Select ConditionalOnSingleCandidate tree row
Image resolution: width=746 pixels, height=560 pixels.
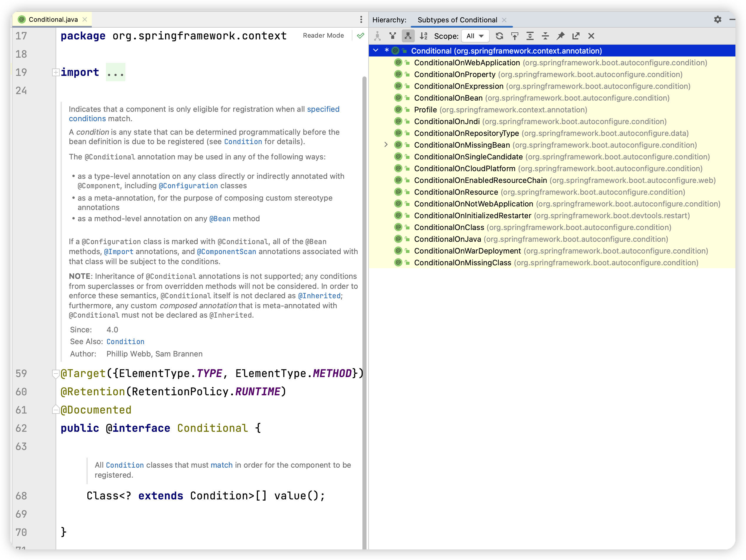coord(552,156)
